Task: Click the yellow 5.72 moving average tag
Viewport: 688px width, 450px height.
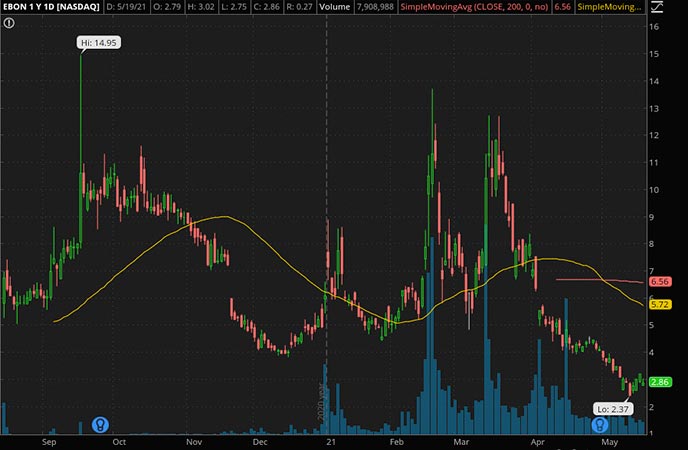Action: 659,304
